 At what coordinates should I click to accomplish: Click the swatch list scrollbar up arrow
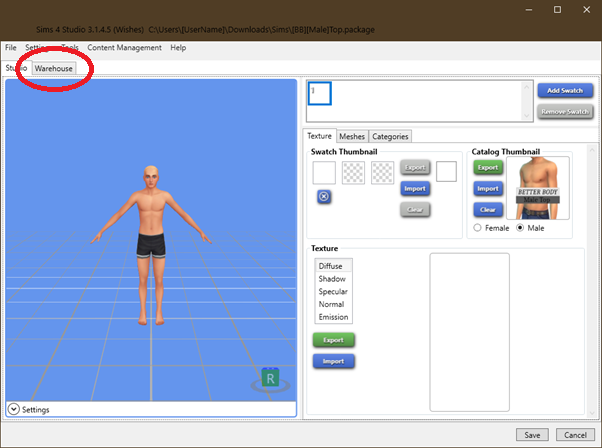526,87
